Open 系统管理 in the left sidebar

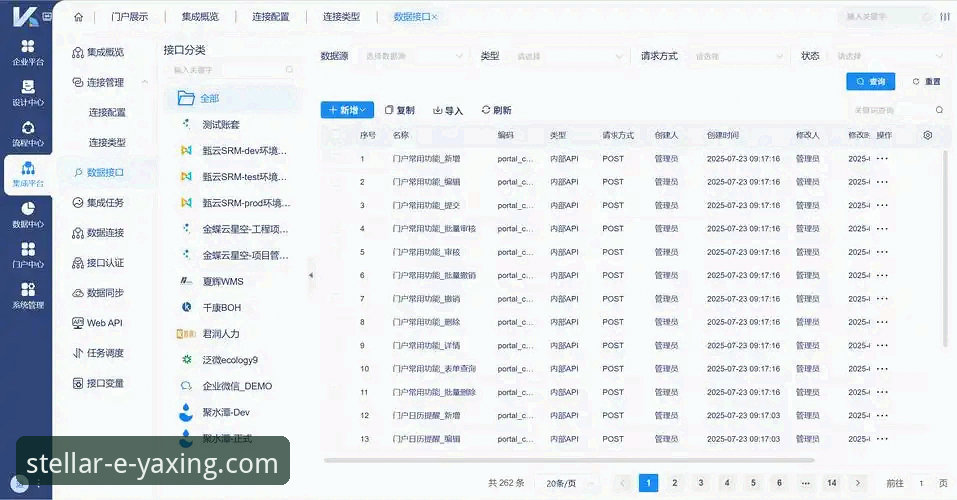point(27,295)
